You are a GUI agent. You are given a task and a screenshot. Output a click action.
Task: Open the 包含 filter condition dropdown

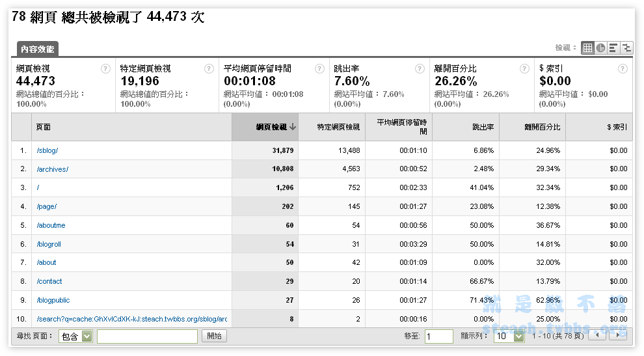[87, 336]
